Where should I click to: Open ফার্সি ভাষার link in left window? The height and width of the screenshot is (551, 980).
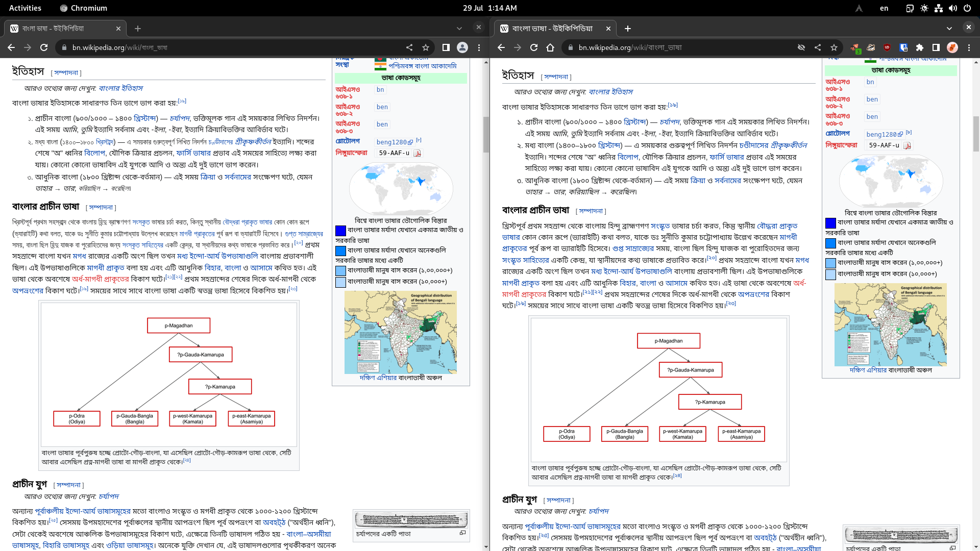pyautogui.click(x=193, y=153)
